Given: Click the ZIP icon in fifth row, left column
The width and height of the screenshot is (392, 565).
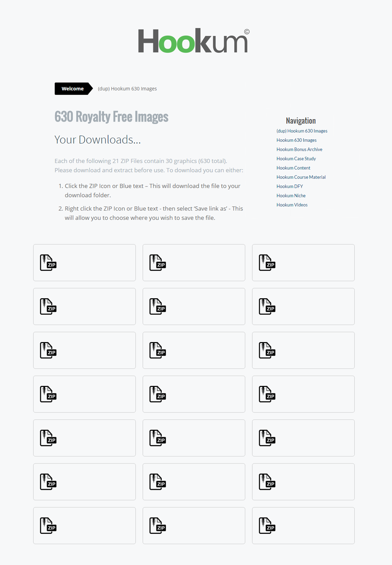Looking at the screenshot, I should pos(48,438).
